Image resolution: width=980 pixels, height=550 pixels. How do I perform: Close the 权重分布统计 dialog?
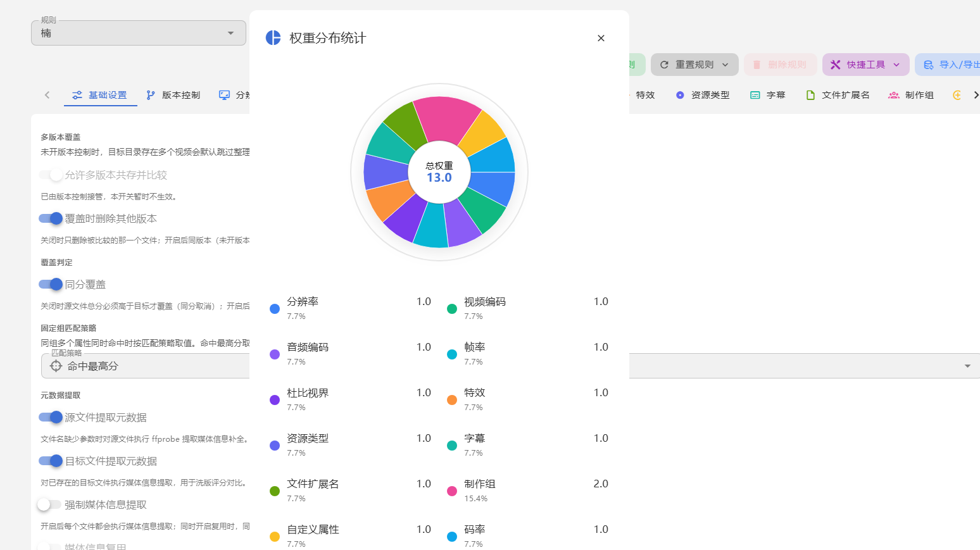(601, 38)
